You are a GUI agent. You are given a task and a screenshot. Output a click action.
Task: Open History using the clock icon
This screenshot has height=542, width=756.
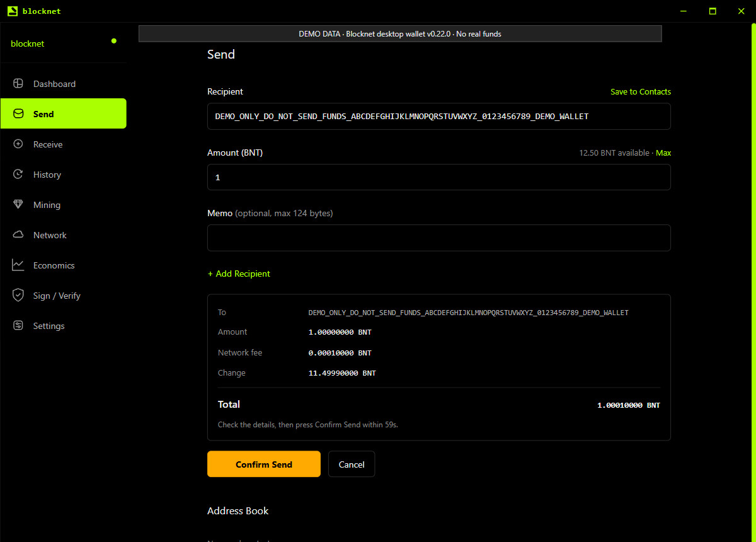click(18, 175)
